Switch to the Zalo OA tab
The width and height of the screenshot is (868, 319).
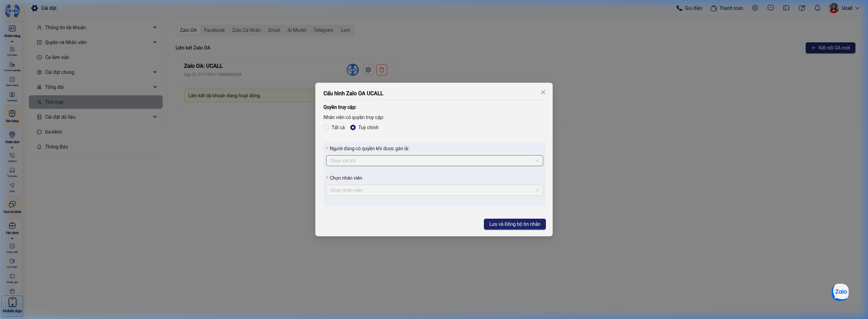pyautogui.click(x=188, y=30)
